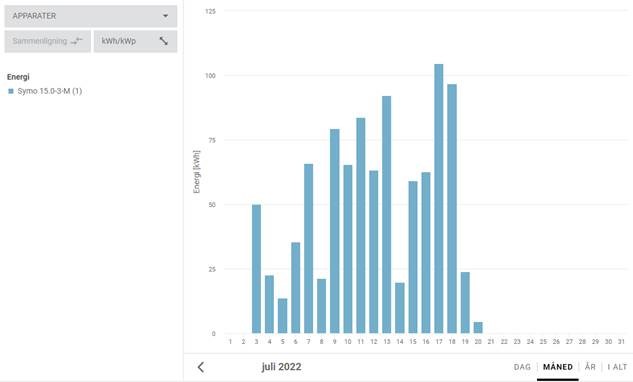Click the bar for day 3
This screenshot has height=382, width=633.
(x=256, y=269)
